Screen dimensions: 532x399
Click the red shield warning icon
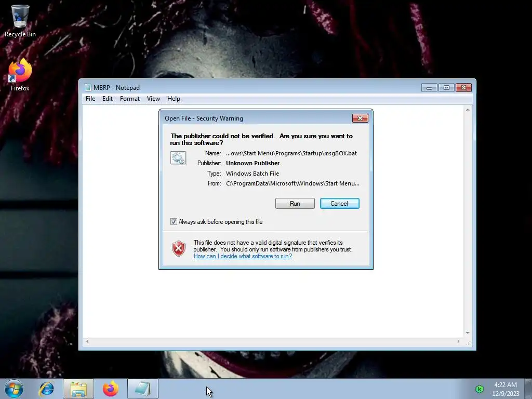click(x=179, y=249)
